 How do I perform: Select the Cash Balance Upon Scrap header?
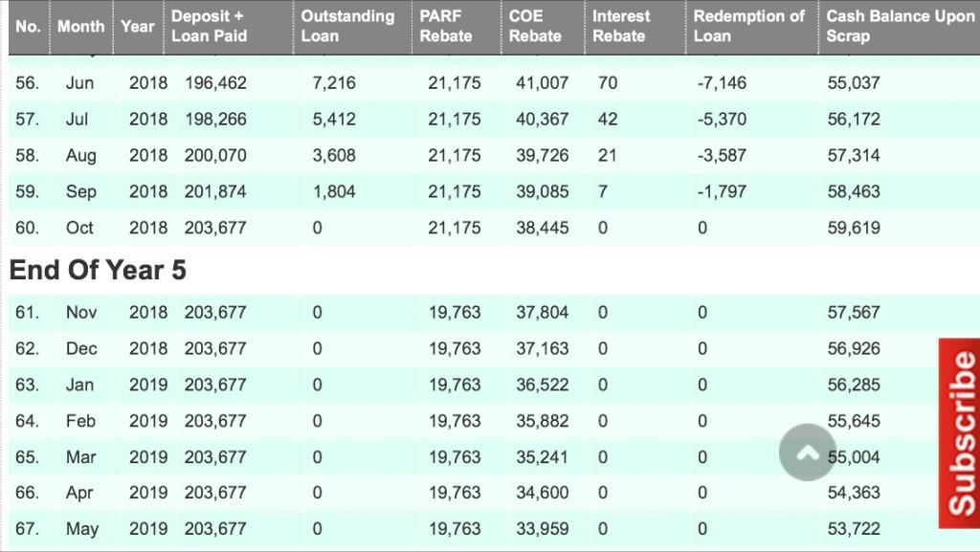900,26
